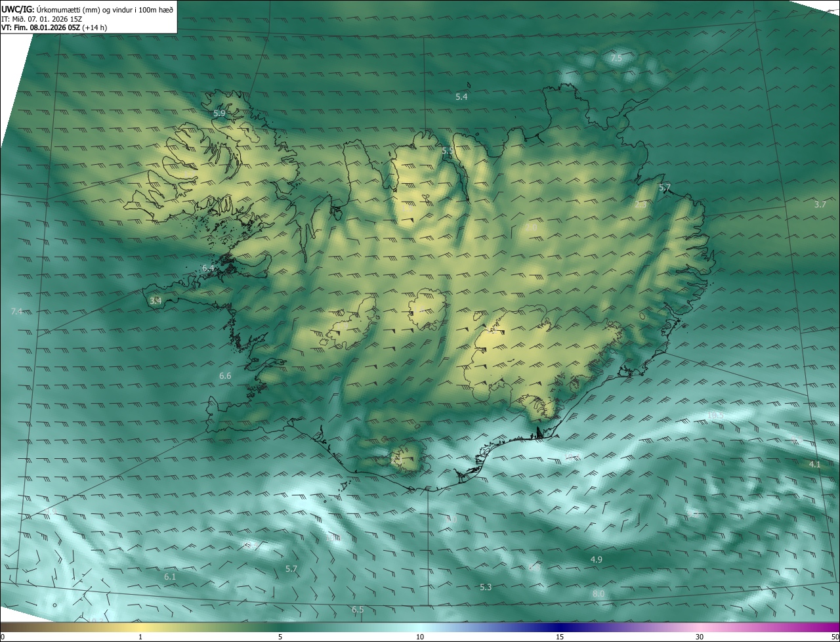The image size is (840, 642).
Task: Click the 8.0 value label on the map
Action: [598, 594]
